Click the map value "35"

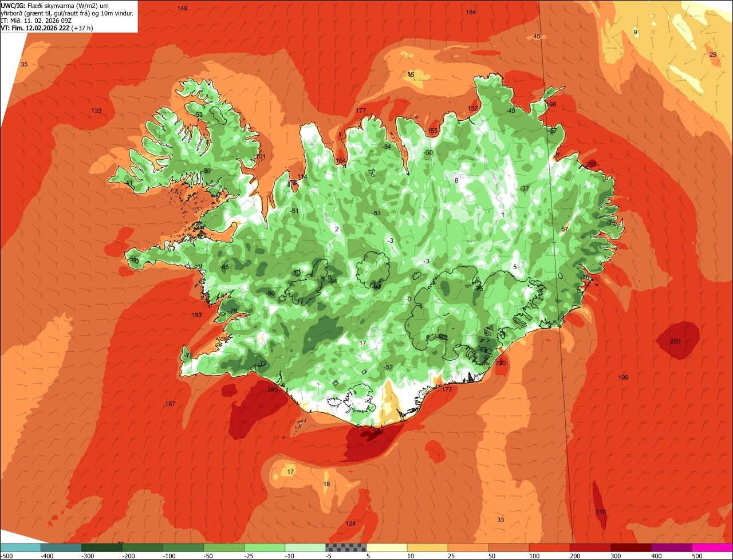pos(24,64)
